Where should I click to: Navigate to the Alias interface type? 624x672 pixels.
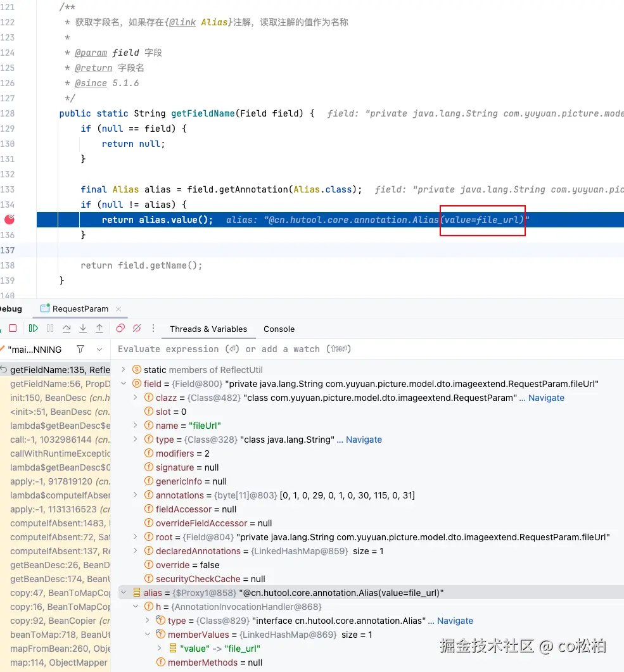coord(455,621)
